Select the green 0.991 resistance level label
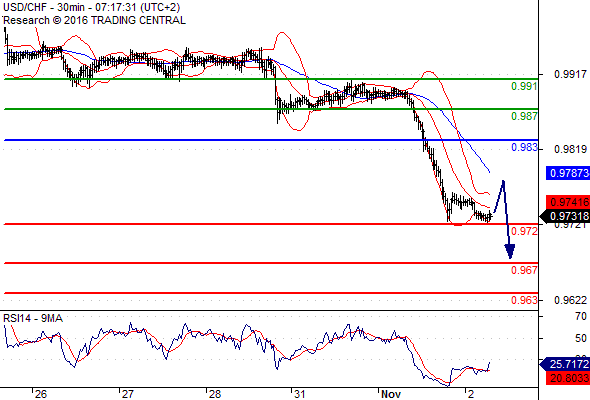 point(524,86)
